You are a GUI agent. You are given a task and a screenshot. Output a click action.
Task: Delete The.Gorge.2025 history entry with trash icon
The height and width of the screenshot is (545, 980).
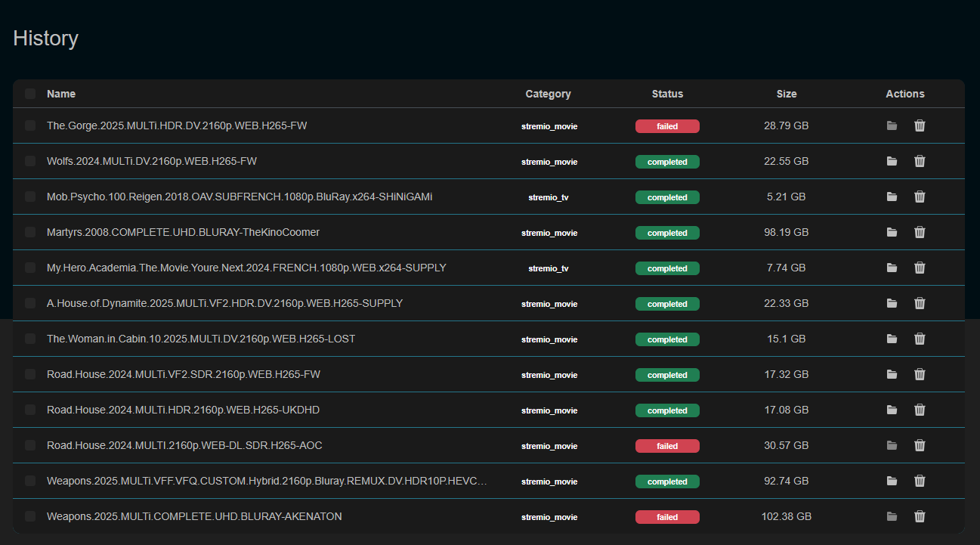tap(920, 125)
